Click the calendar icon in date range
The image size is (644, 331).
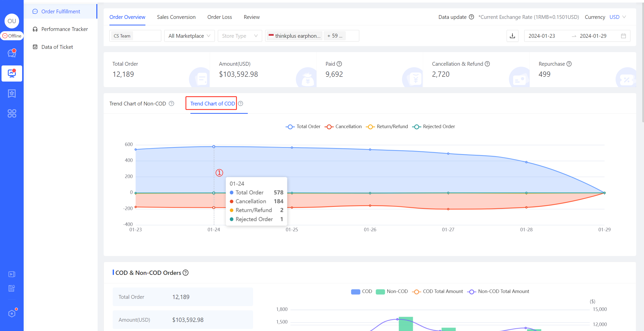click(623, 36)
